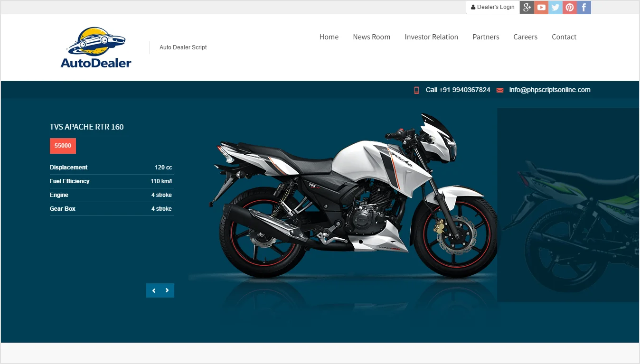Select the 110 km/l value
The height and width of the screenshot is (364, 640).
click(161, 181)
